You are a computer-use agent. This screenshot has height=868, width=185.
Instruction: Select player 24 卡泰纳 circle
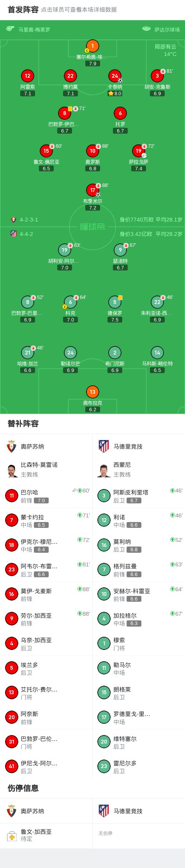115,76
